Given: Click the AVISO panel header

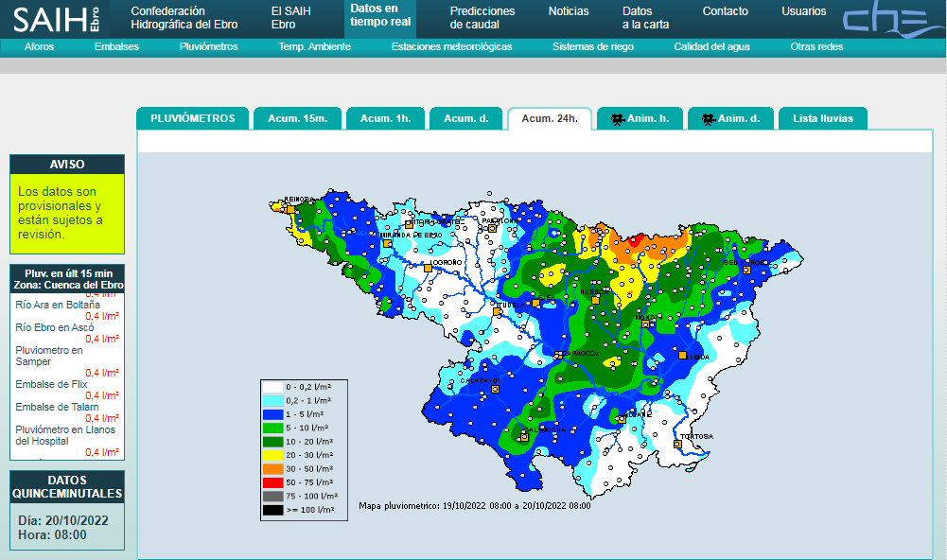Looking at the screenshot, I should [67, 165].
